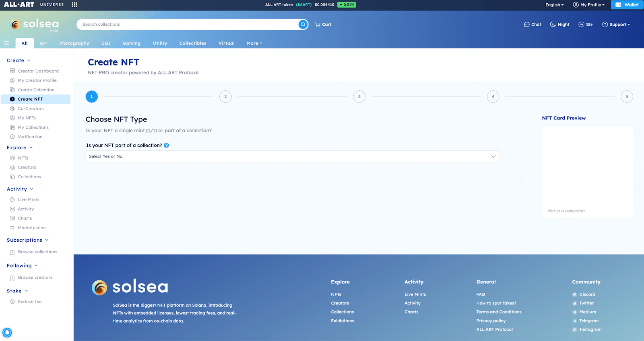Open Activity item in the sidebar list

coord(22,209)
